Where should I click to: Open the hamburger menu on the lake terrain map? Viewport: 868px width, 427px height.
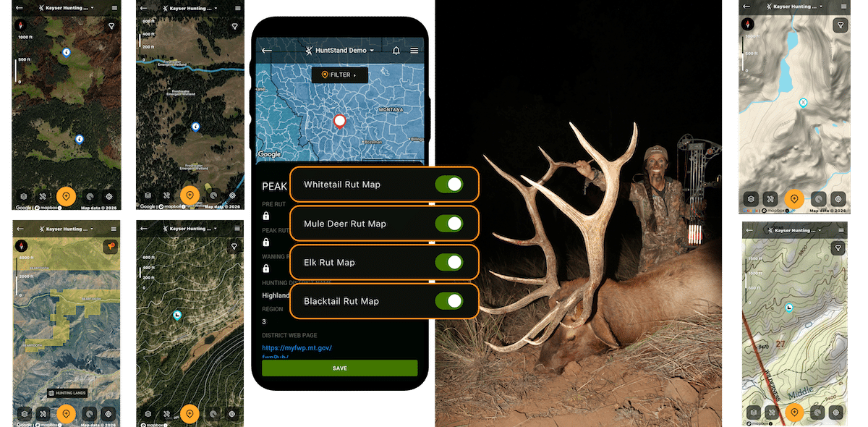pyautogui.click(x=842, y=7)
